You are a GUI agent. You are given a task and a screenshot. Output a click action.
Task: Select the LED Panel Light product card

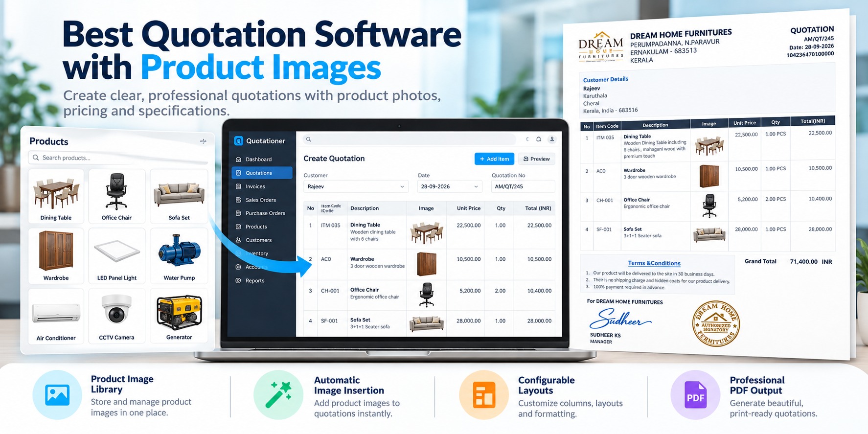click(x=116, y=256)
